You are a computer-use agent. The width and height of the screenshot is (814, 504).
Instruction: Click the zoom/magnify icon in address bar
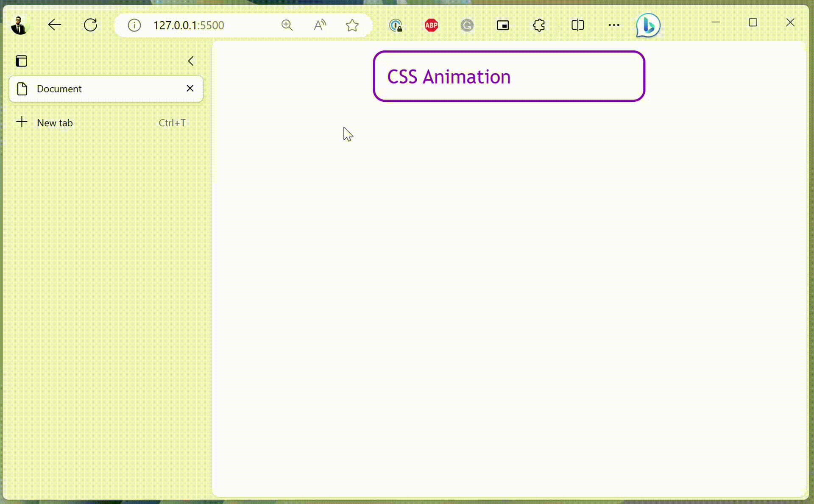[286, 25]
